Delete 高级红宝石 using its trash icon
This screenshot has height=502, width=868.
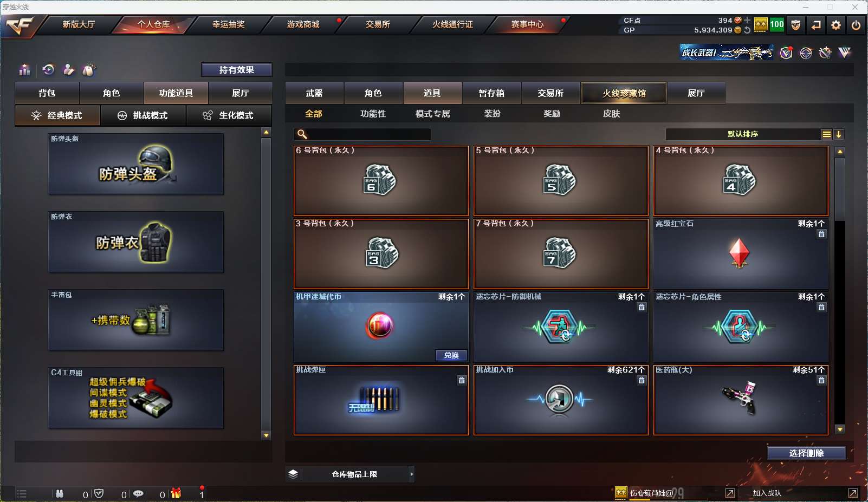point(821,234)
